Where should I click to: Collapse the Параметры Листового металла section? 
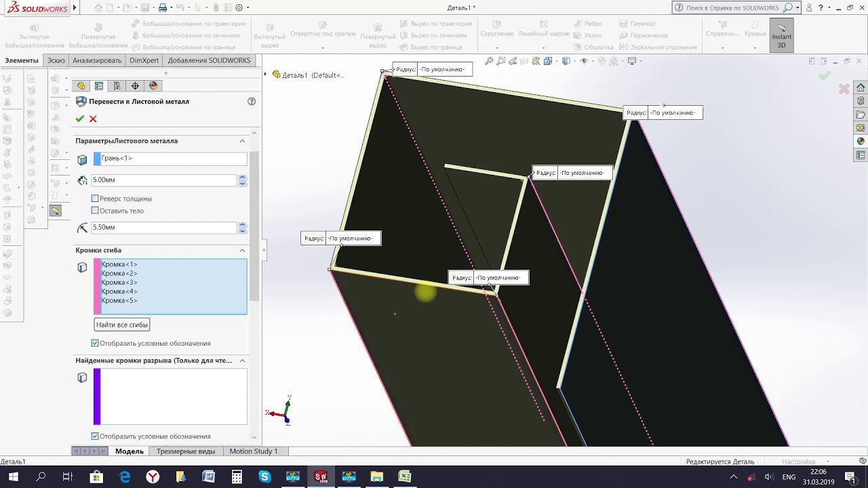242,141
